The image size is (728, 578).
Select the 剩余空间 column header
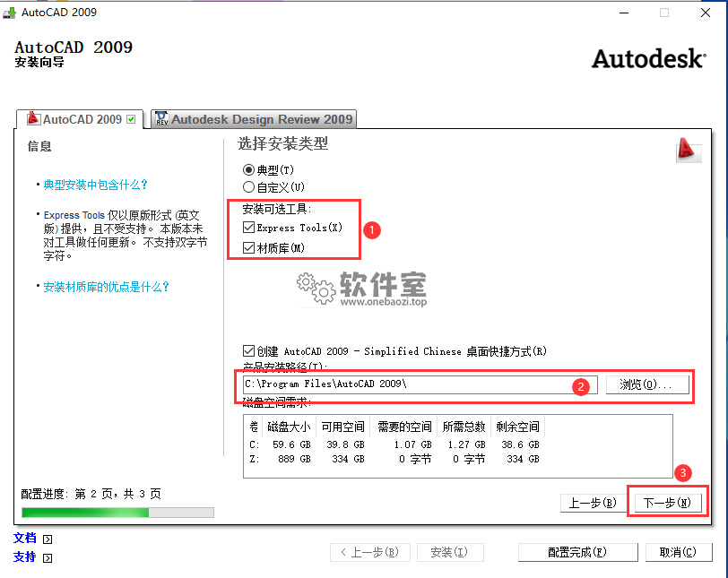[517, 427]
